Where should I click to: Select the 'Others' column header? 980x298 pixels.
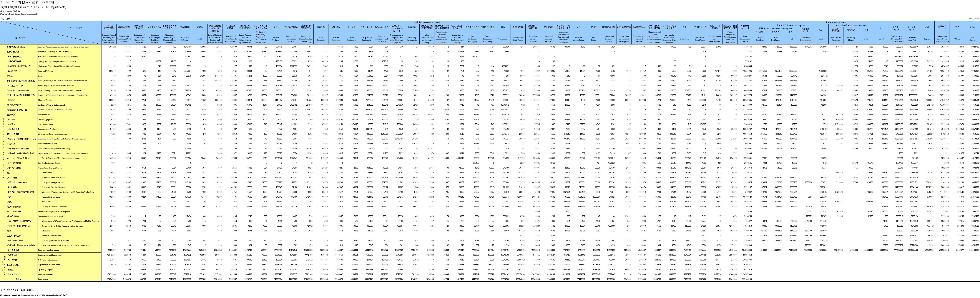957,39
